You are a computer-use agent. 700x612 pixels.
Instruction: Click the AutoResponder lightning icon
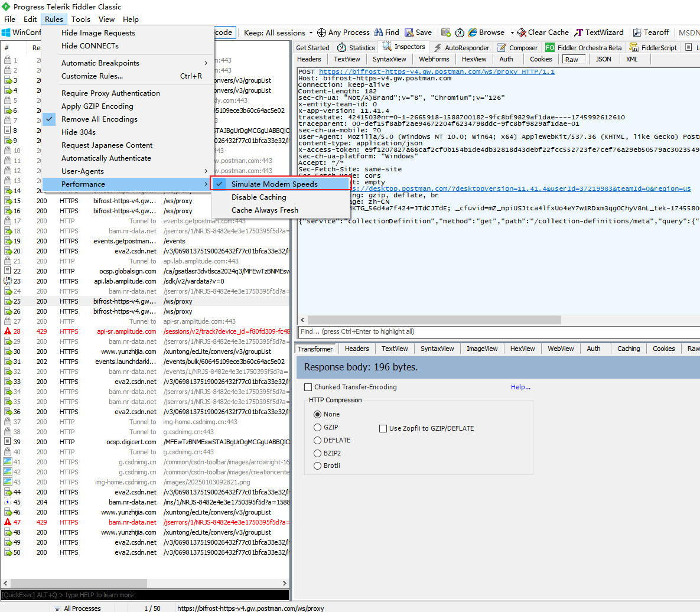[438, 48]
